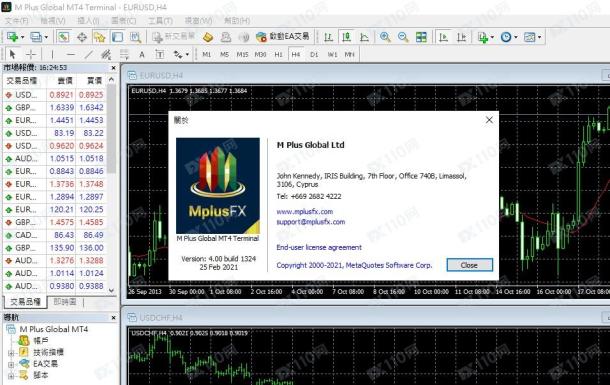This screenshot has width=610, height=385.
Task: Switch to M1 timeframe
Action: point(207,54)
